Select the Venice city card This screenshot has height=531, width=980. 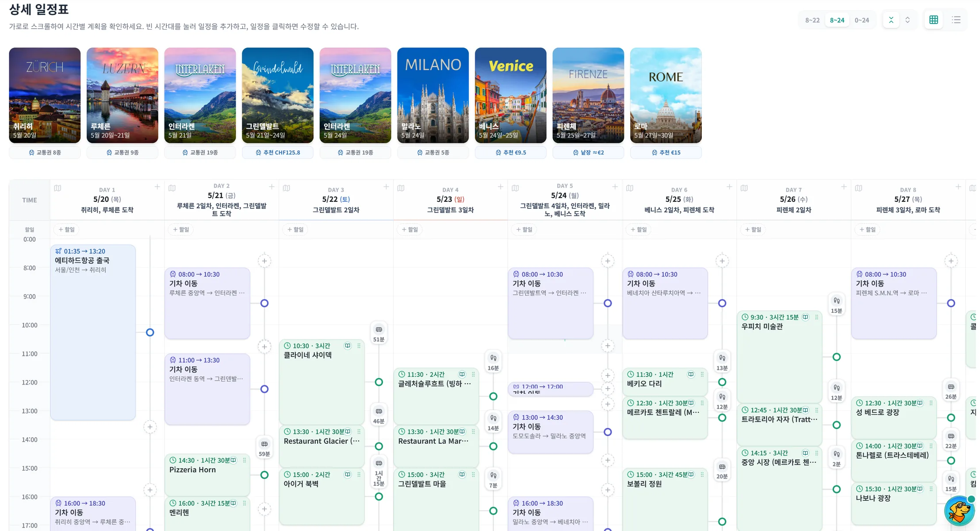(511, 96)
